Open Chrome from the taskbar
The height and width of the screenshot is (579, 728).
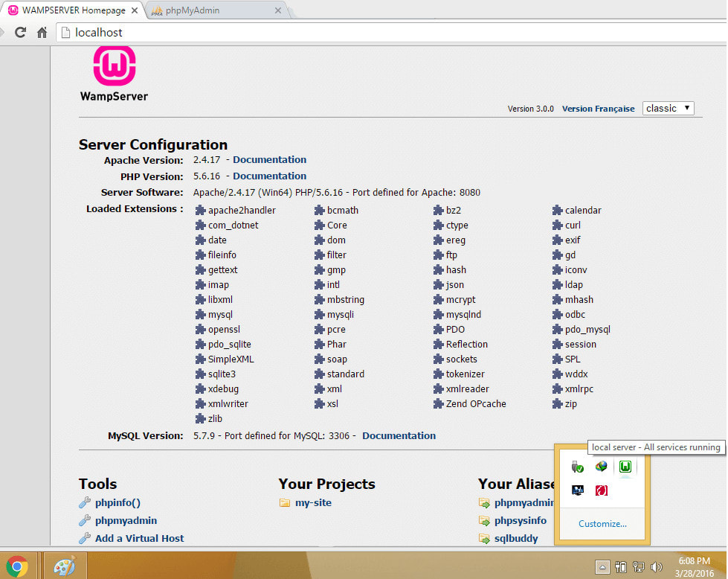click(x=17, y=566)
